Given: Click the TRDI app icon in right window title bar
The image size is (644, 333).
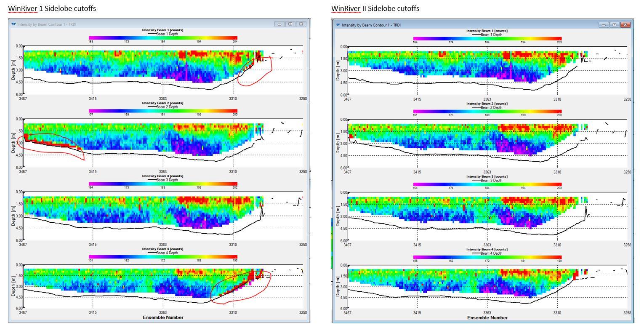Looking at the screenshot, I should (x=338, y=25).
